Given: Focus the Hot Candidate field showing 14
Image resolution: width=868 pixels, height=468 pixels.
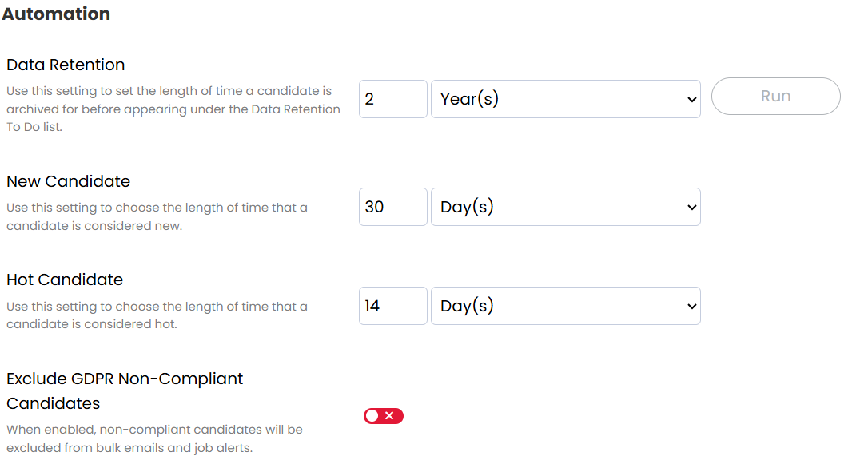Looking at the screenshot, I should point(392,306).
